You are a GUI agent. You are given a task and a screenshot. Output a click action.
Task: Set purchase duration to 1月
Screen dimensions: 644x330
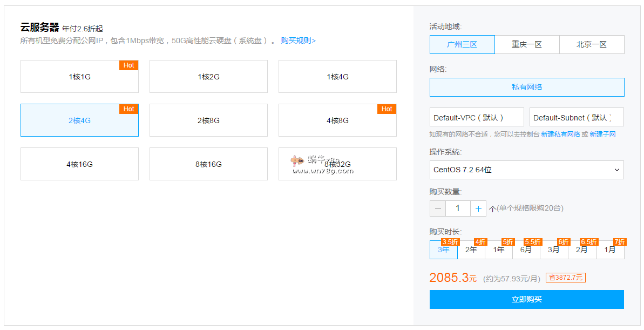click(x=610, y=250)
